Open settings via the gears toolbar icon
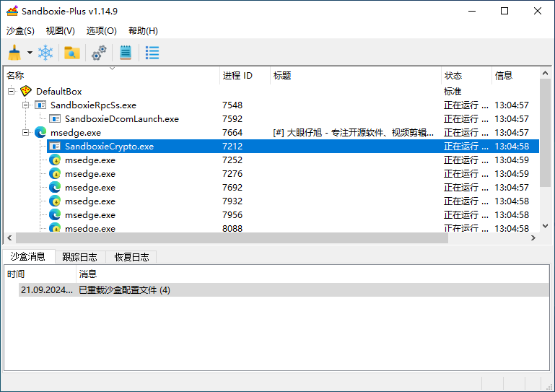 click(99, 53)
